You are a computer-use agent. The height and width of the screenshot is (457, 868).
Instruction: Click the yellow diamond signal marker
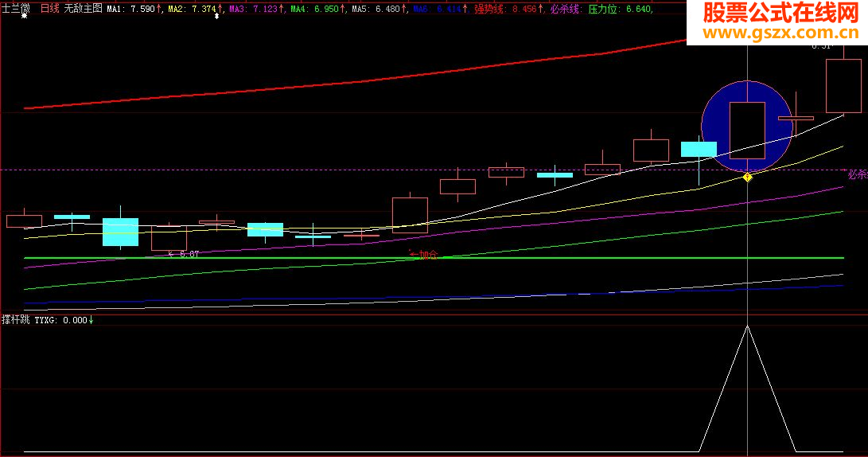[747, 177]
